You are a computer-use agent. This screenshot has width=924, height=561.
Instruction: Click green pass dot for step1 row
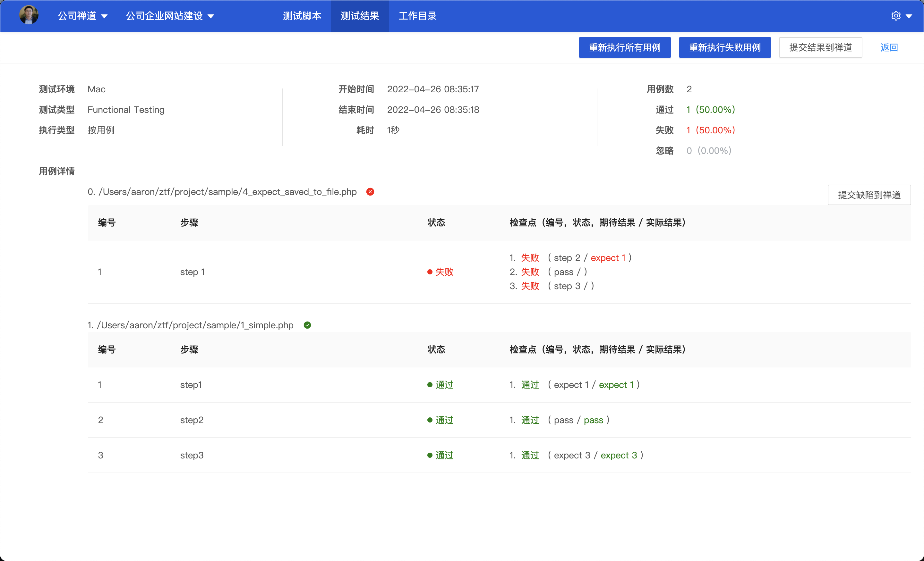click(x=430, y=385)
